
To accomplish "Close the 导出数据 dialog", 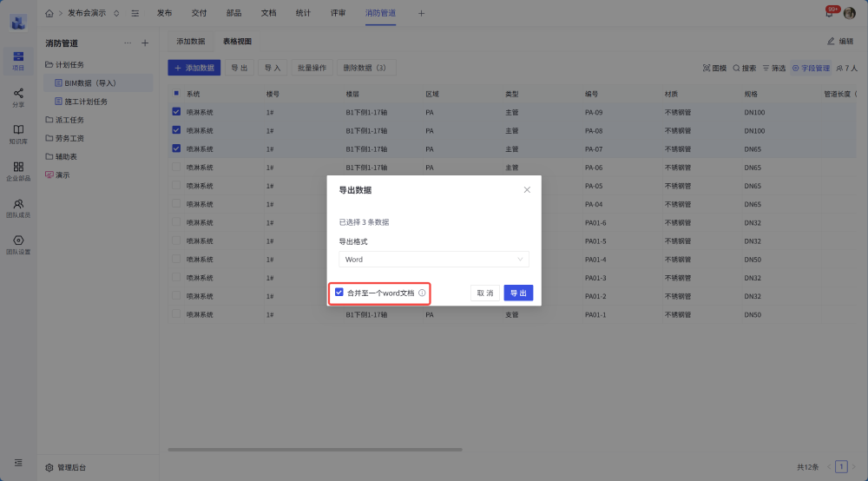I will 527,189.
